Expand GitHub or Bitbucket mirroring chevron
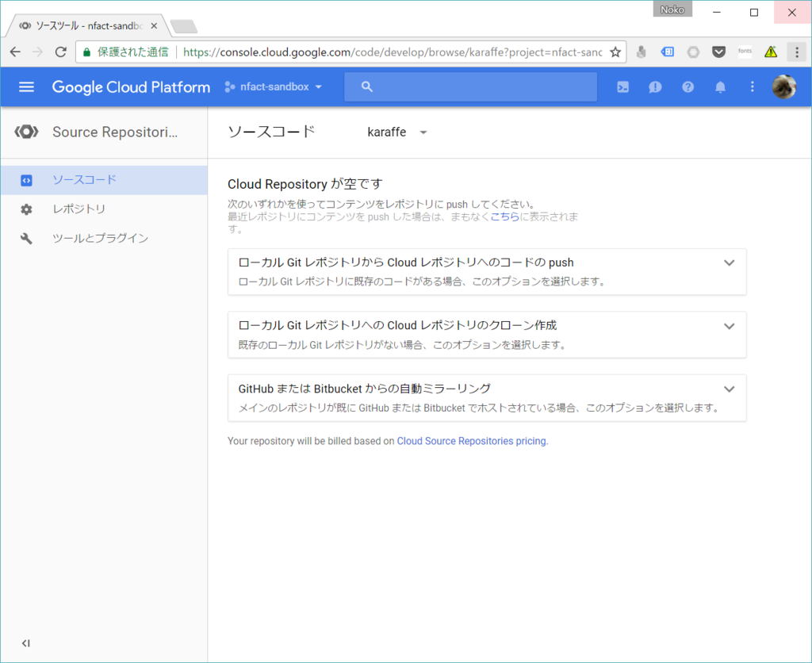812x663 pixels. click(x=730, y=389)
